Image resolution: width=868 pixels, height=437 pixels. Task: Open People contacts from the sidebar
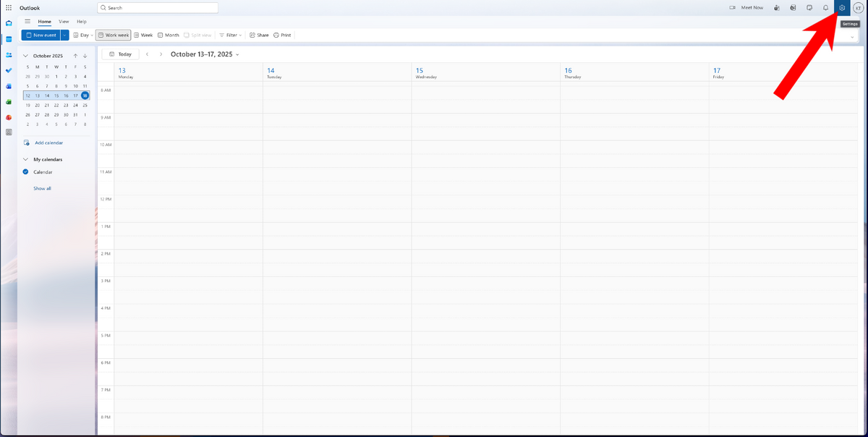point(9,54)
